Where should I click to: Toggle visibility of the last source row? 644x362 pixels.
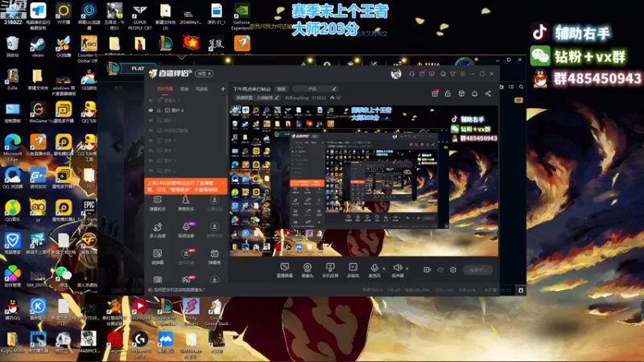pos(151,171)
